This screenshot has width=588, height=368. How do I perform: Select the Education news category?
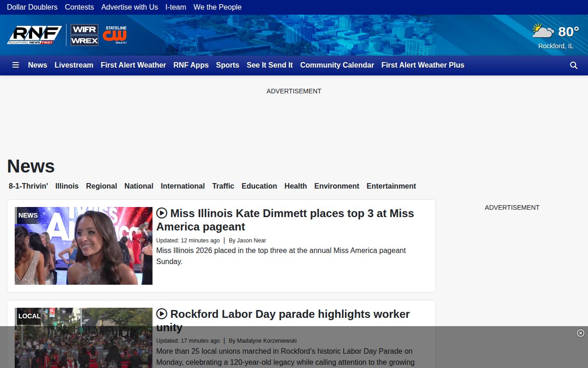point(259,186)
